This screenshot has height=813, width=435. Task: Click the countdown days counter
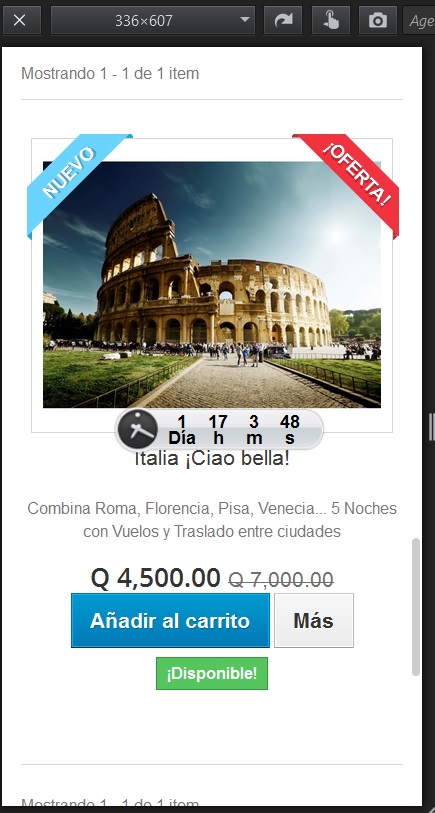pyautogui.click(x=182, y=429)
